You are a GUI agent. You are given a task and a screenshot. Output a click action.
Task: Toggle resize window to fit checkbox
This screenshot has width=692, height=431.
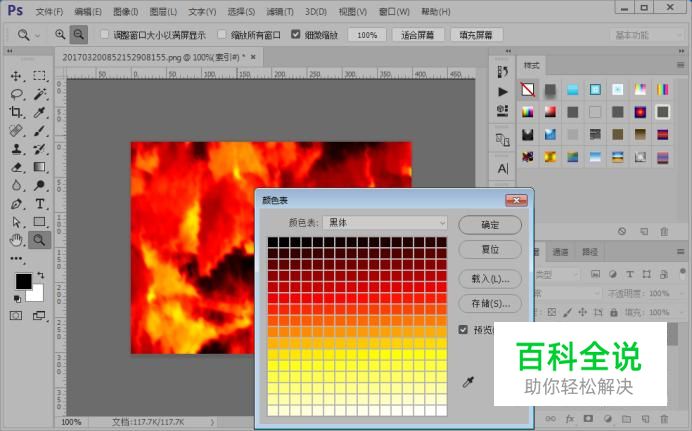tap(104, 34)
